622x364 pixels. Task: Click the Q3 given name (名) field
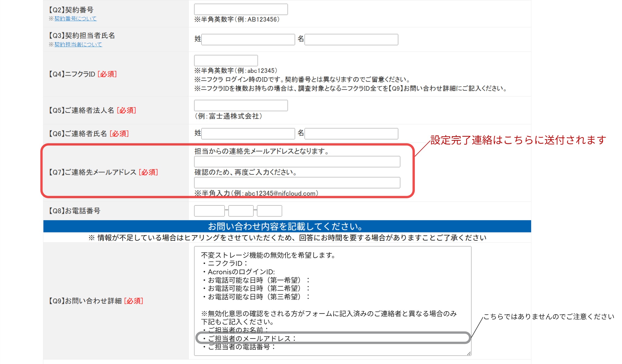pyautogui.click(x=351, y=39)
